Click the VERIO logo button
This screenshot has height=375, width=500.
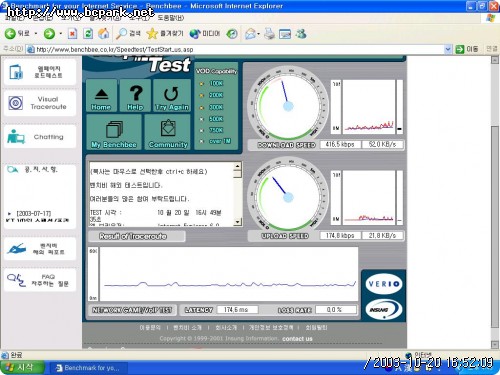coord(383,284)
